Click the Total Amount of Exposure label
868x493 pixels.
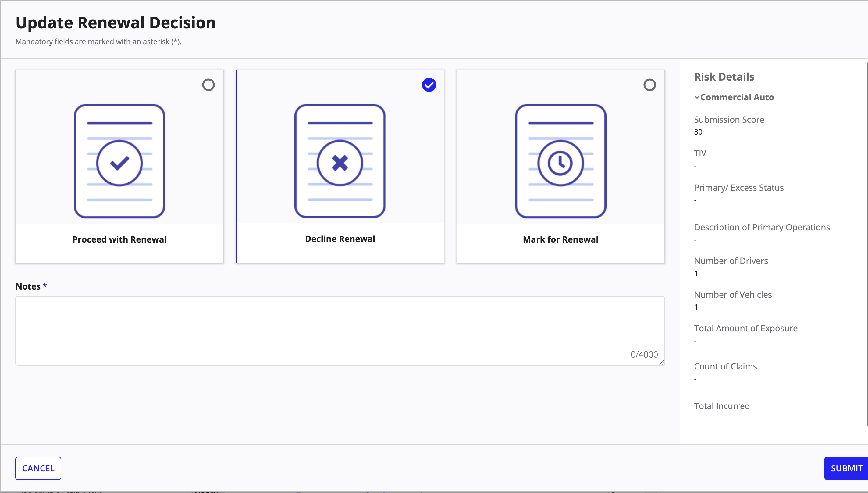[x=745, y=328]
